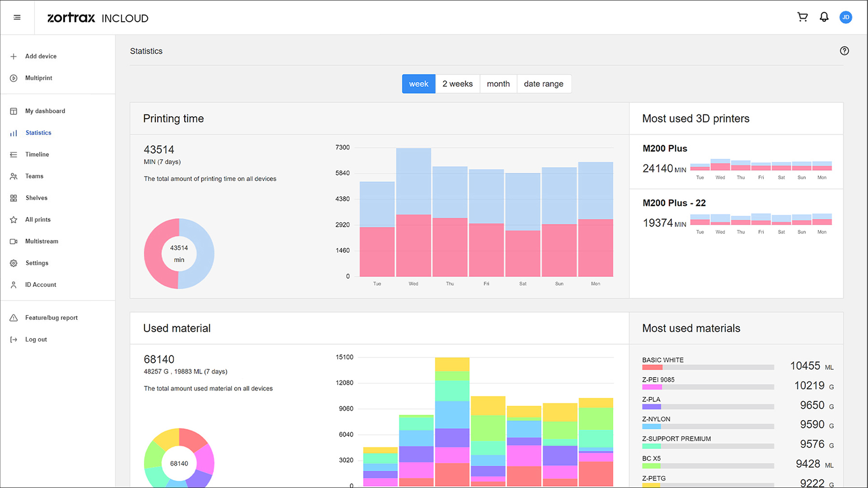Open the JD user profile avatar
868x488 pixels.
pyautogui.click(x=845, y=17)
